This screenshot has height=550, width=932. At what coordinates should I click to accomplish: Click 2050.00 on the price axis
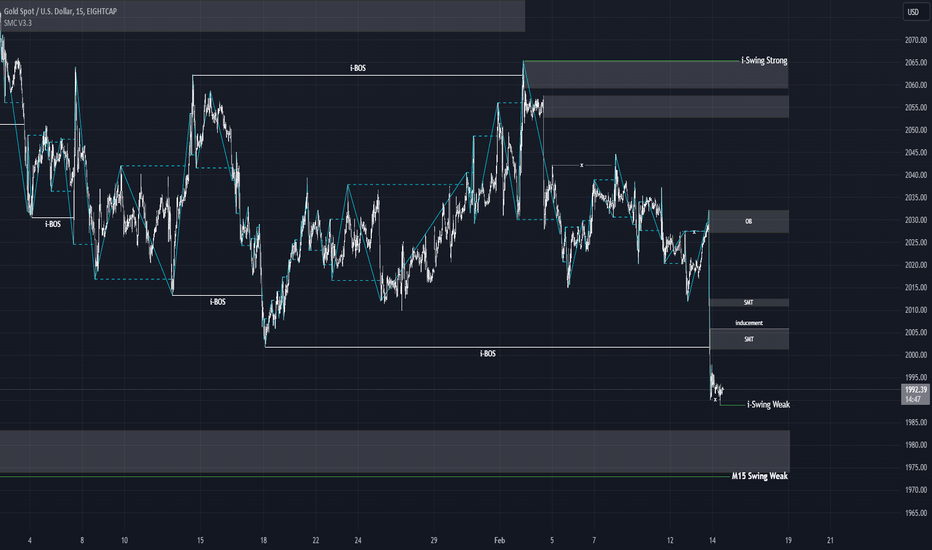click(916, 130)
